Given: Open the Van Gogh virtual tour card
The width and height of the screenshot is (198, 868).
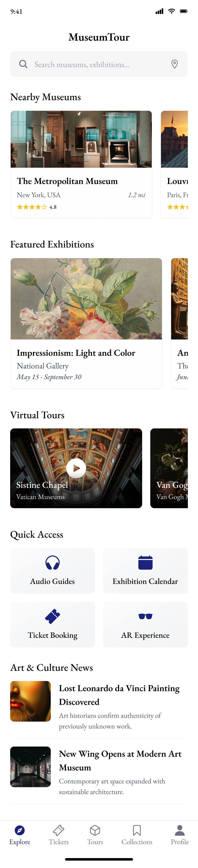Looking at the screenshot, I should coord(169,468).
